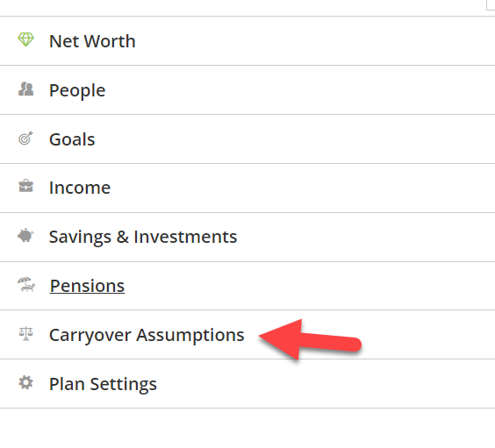
Task: Click the blank space of the Income row
Action: coord(303,188)
